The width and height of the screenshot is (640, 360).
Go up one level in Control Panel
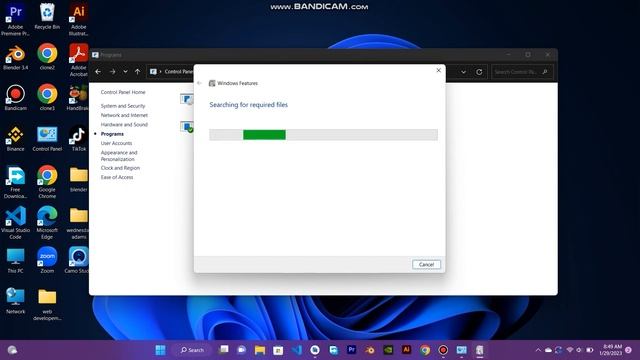[138, 71]
